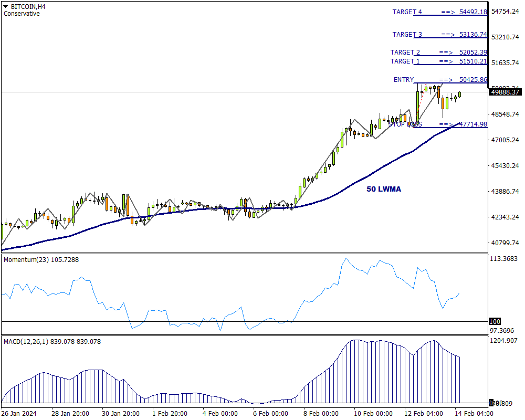
Task: Click the 8 Feb 00:00 time axis label
Action: click(x=322, y=413)
